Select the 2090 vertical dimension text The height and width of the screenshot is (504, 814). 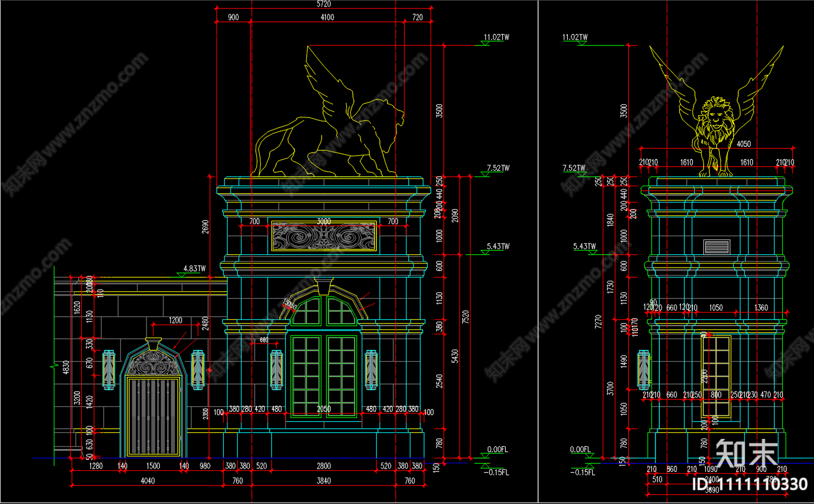pos(455,216)
